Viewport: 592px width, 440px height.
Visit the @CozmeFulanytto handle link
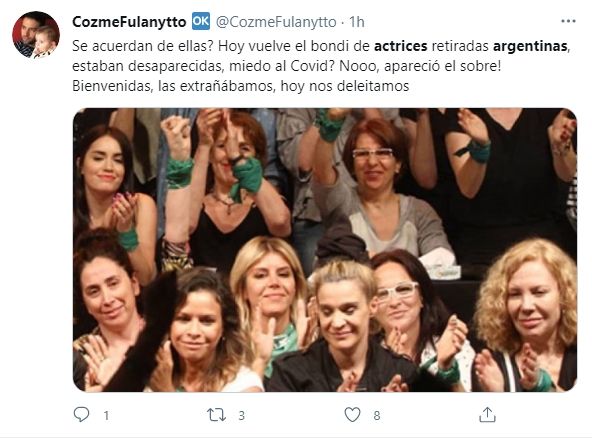pyautogui.click(x=276, y=22)
